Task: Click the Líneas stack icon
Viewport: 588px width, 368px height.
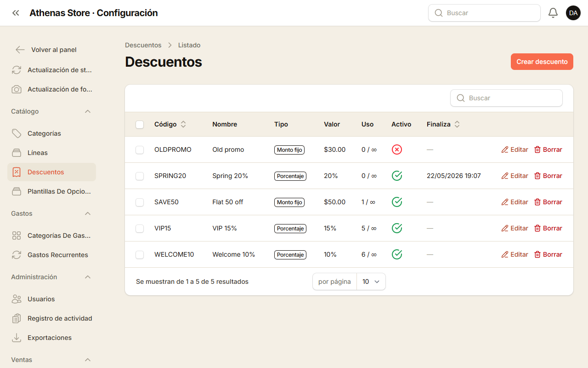Action: (x=17, y=153)
